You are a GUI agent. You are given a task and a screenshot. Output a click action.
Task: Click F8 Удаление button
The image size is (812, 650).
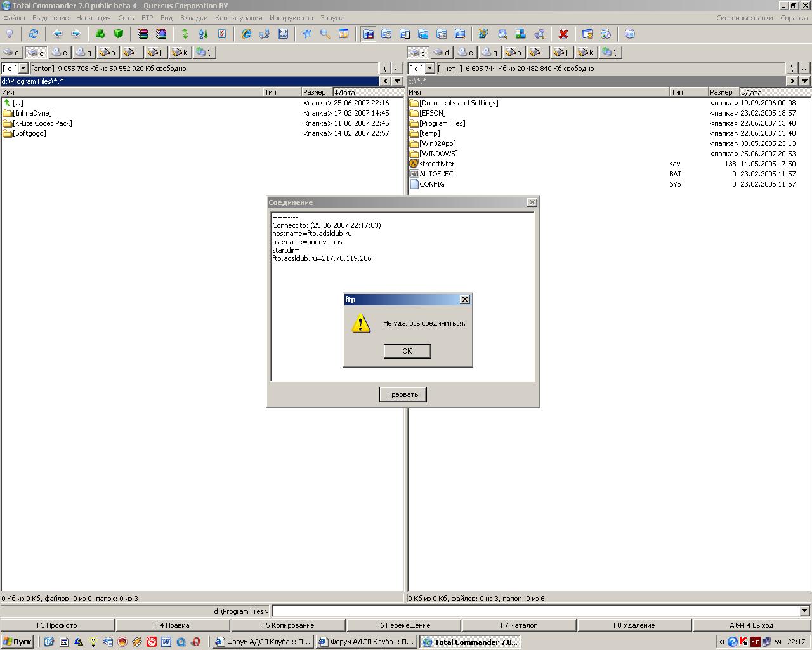[634, 625]
